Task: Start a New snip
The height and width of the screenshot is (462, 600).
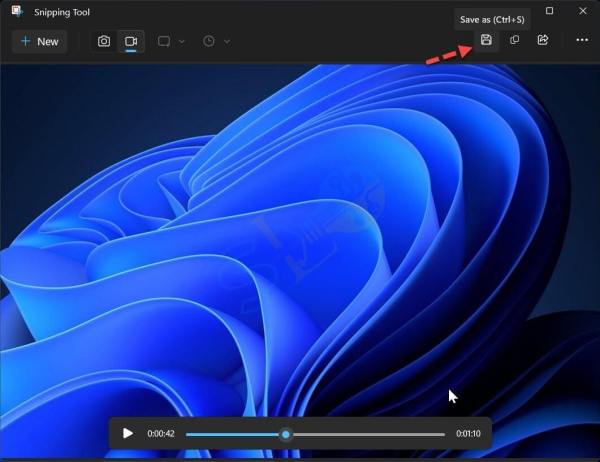Action: 40,41
